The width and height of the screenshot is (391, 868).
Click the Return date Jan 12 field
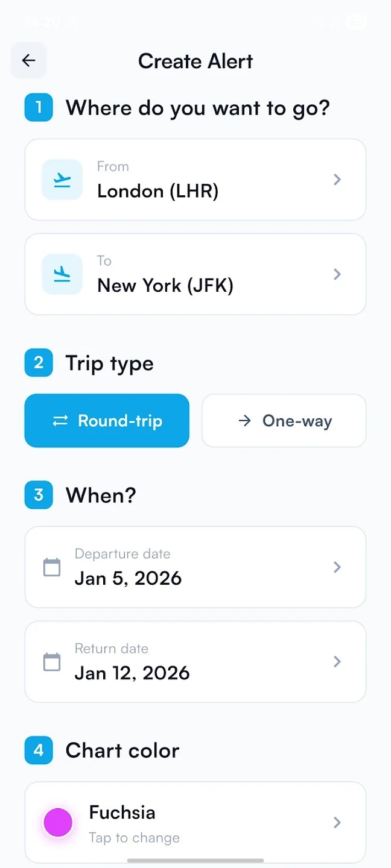coord(195,661)
